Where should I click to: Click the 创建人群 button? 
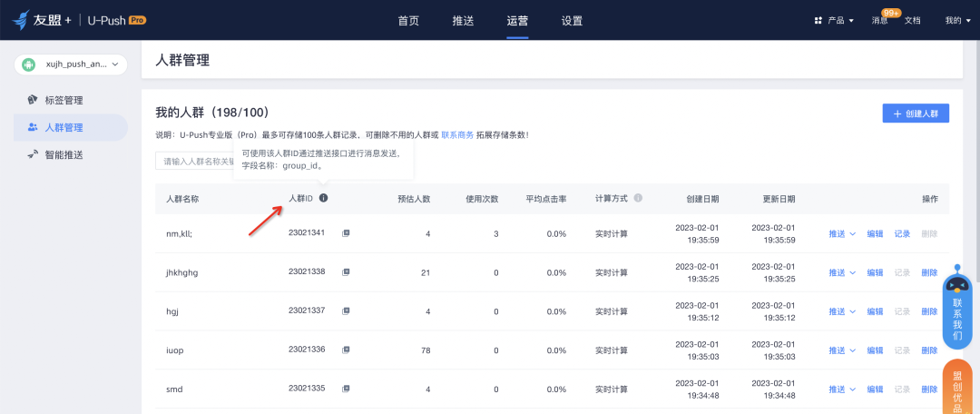916,113
